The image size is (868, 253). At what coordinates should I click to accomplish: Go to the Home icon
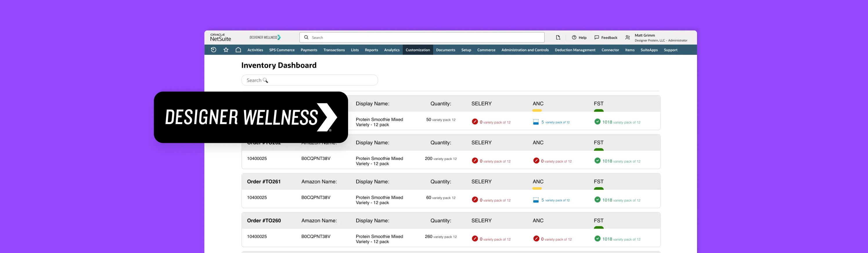[x=238, y=50]
